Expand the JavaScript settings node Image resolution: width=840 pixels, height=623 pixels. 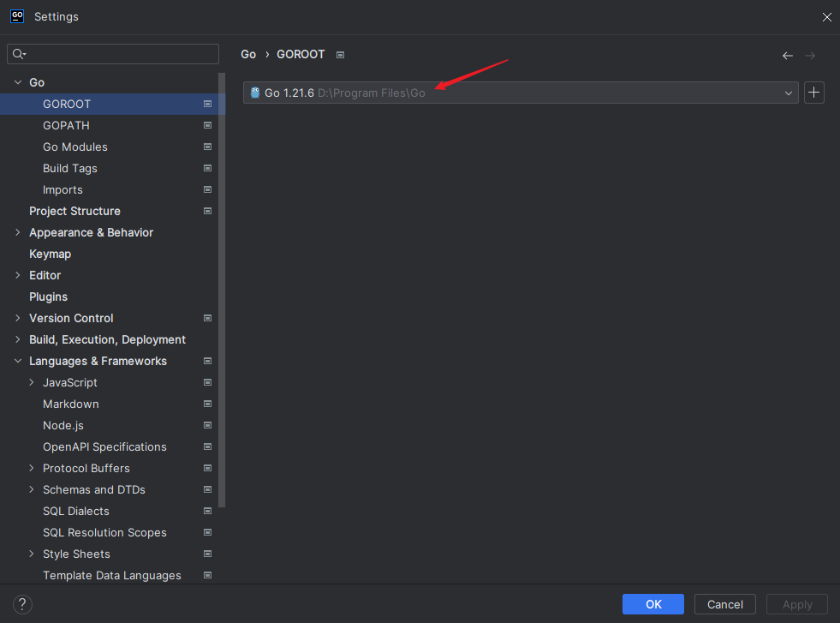pyautogui.click(x=32, y=382)
